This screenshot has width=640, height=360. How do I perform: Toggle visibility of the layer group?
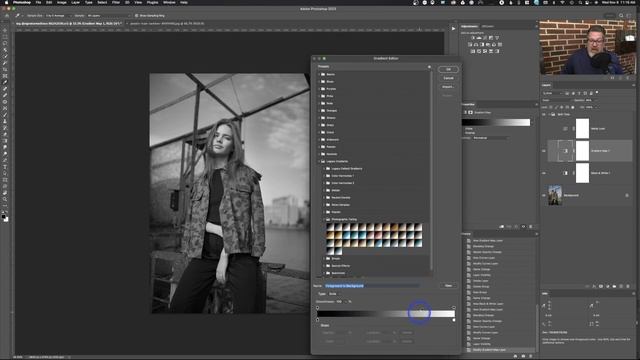[544, 114]
